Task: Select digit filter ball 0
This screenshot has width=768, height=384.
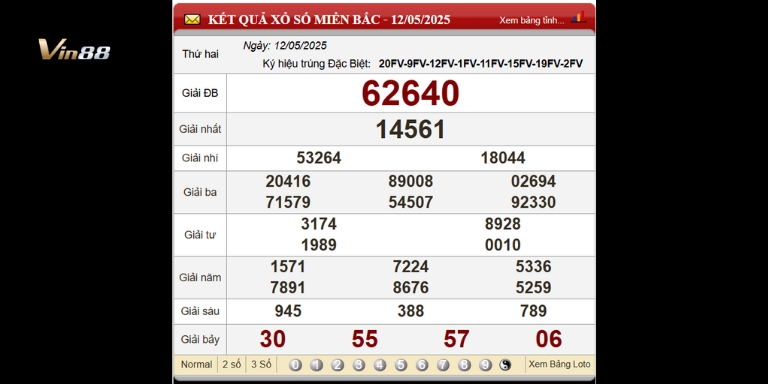Action: pyautogui.click(x=295, y=365)
